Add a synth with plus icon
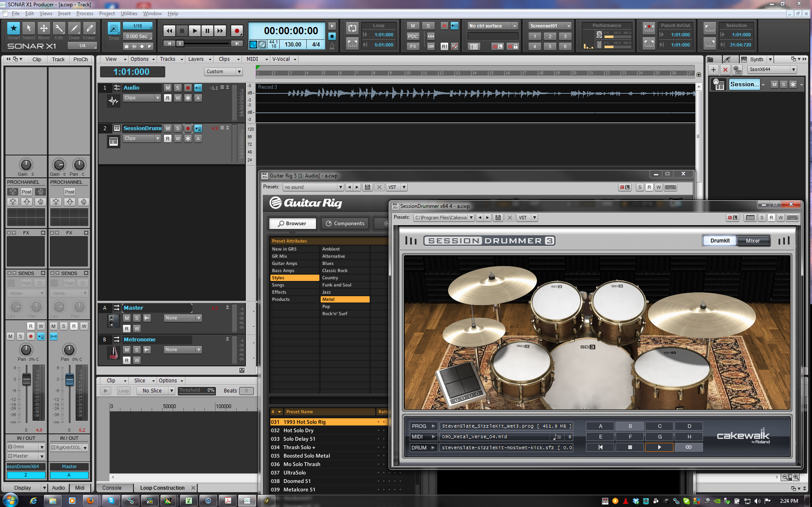The width and height of the screenshot is (812, 507). tap(714, 70)
